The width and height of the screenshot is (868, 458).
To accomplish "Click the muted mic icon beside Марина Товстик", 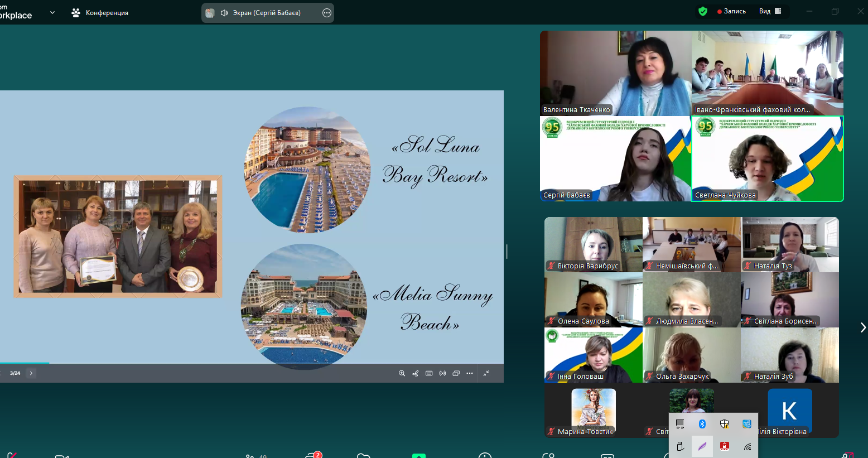I will 551,432.
